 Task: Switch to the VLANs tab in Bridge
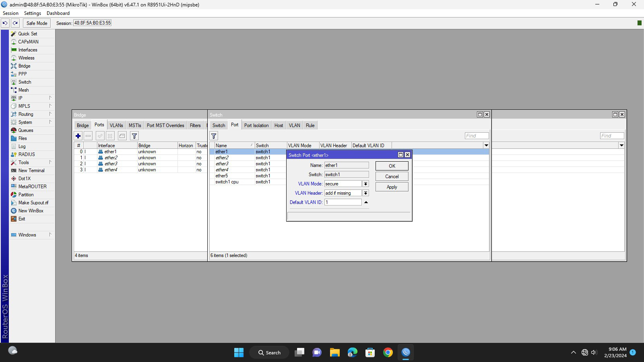(x=116, y=125)
